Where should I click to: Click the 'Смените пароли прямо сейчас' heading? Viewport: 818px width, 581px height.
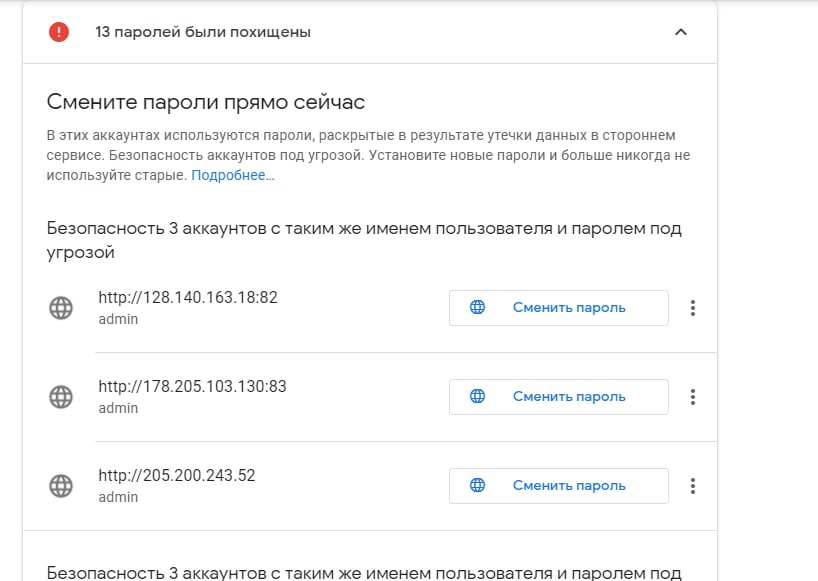[x=206, y=102]
